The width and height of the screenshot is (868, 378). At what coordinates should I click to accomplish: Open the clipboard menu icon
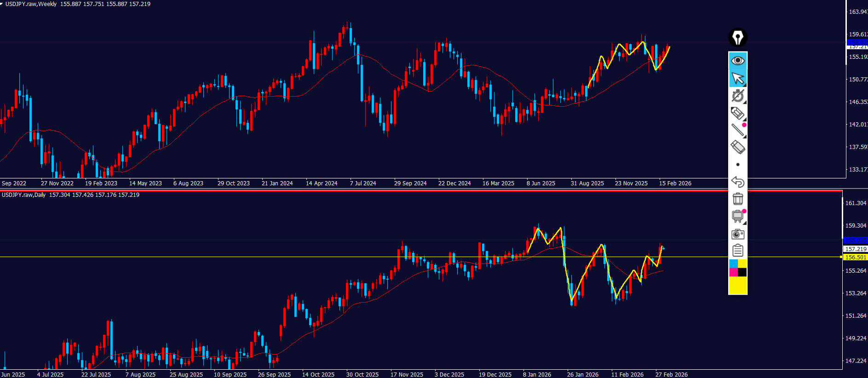pos(737,251)
